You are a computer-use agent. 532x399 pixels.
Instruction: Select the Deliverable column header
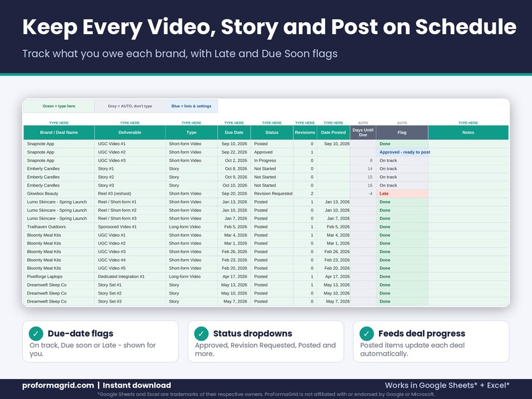130,133
